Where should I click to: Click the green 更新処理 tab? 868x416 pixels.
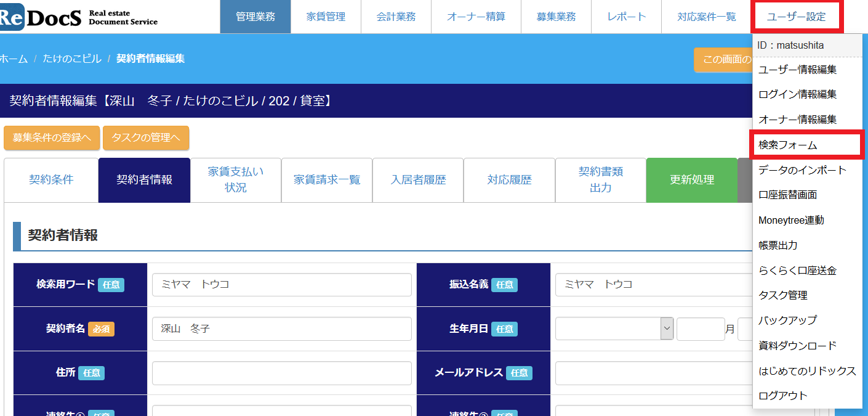tap(691, 180)
